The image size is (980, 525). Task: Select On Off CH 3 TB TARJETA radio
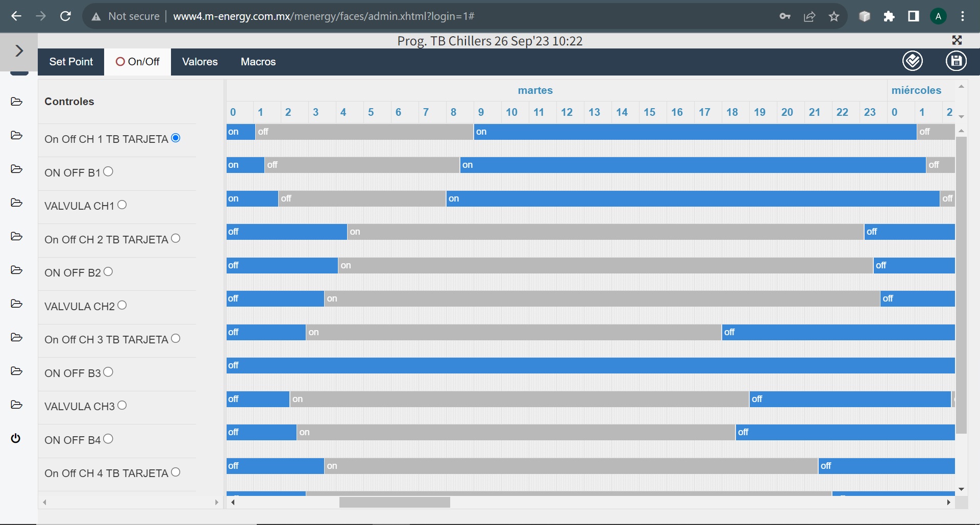(176, 339)
